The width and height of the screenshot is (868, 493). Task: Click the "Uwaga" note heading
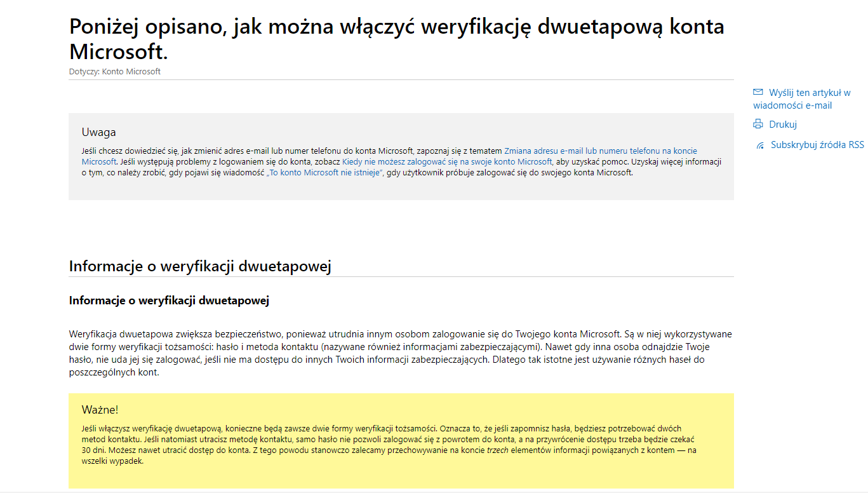[x=99, y=132]
